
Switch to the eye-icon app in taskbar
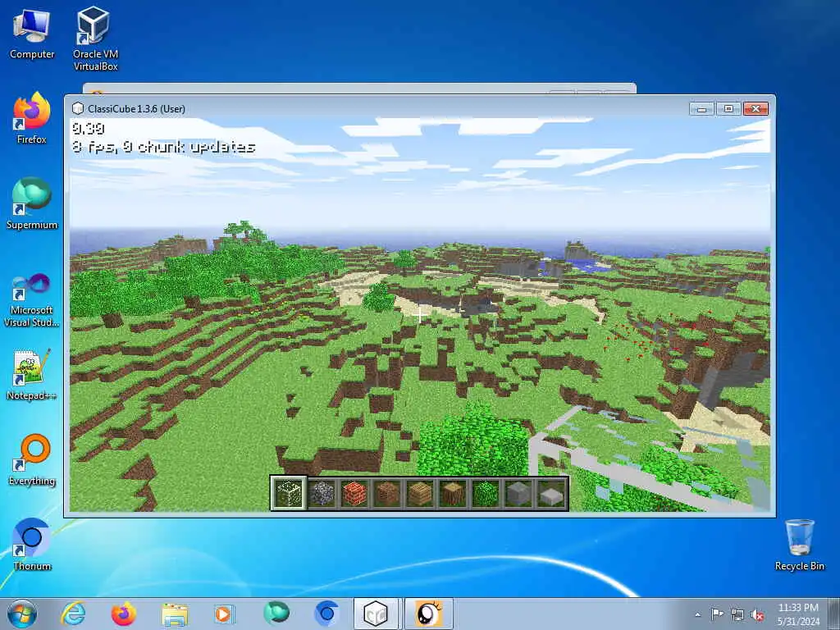[428, 614]
